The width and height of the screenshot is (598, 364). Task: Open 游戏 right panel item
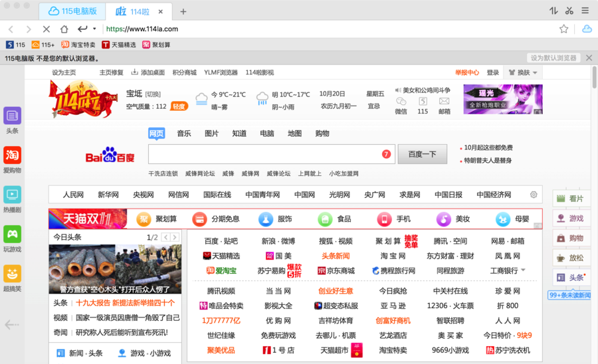[x=571, y=219]
